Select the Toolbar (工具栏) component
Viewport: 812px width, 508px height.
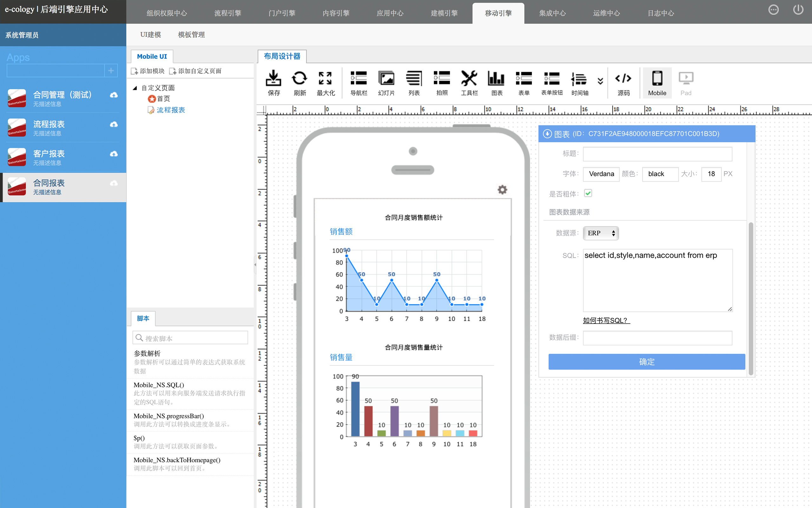[x=469, y=83]
